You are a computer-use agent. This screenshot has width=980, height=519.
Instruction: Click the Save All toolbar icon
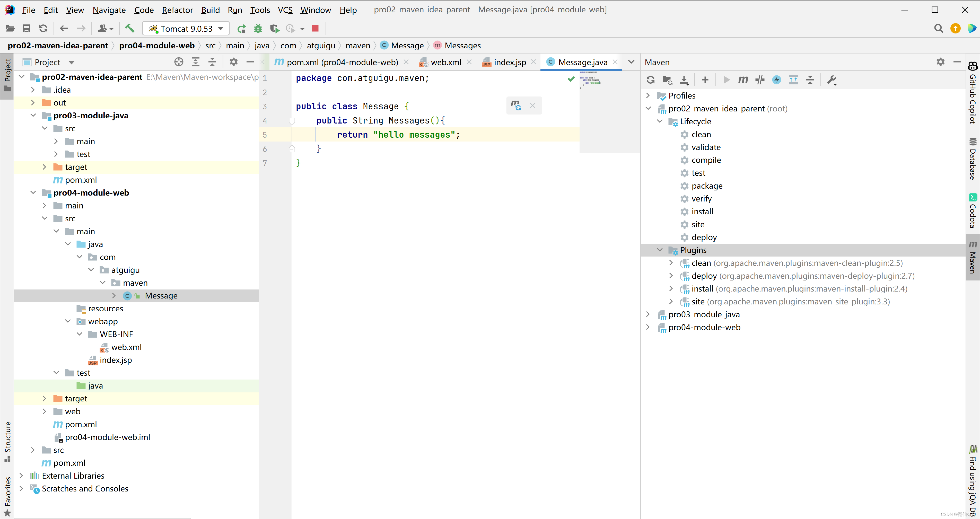point(27,29)
